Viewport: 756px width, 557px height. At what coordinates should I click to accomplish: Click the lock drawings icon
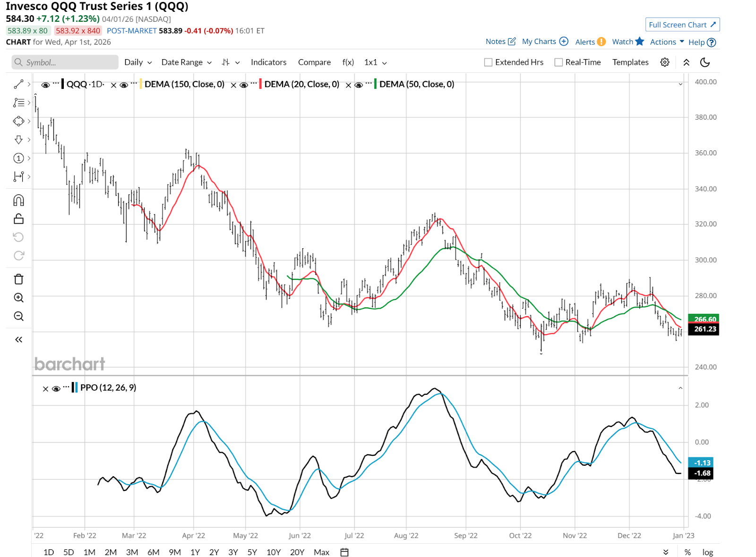(x=18, y=218)
